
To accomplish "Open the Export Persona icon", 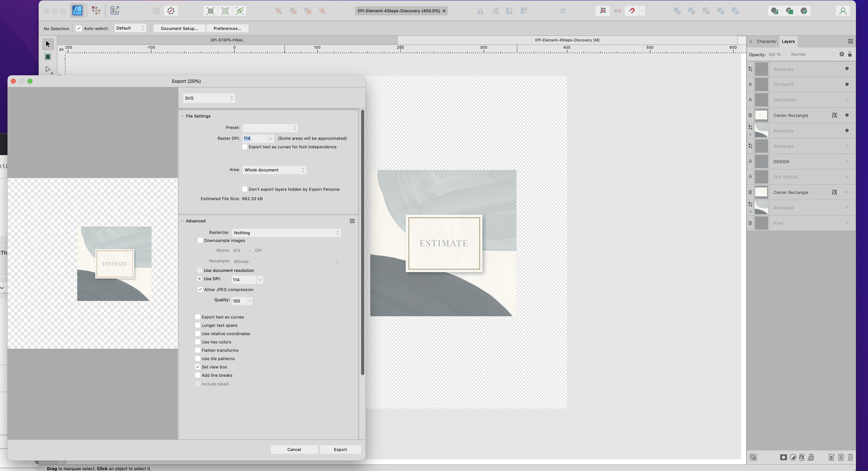I will pos(115,11).
